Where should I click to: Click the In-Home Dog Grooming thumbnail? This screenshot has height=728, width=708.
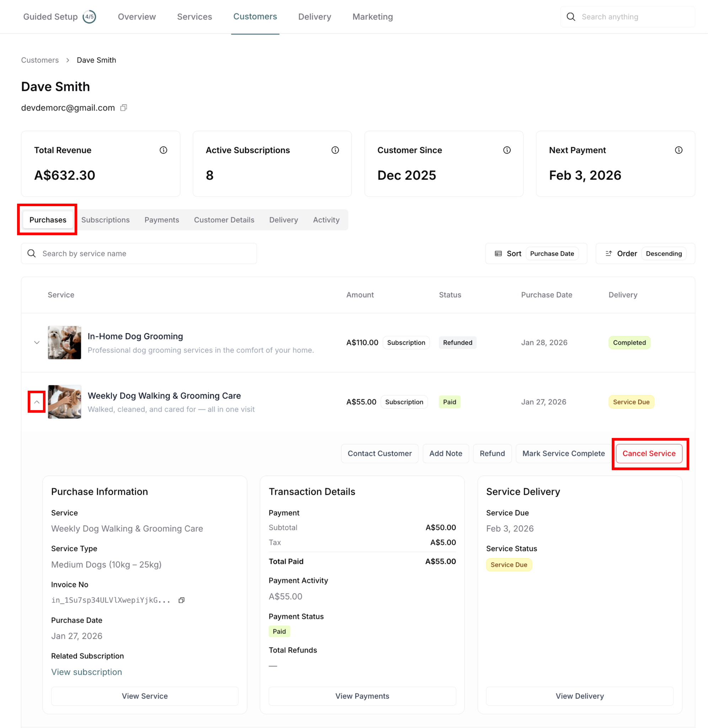[64, 342]
